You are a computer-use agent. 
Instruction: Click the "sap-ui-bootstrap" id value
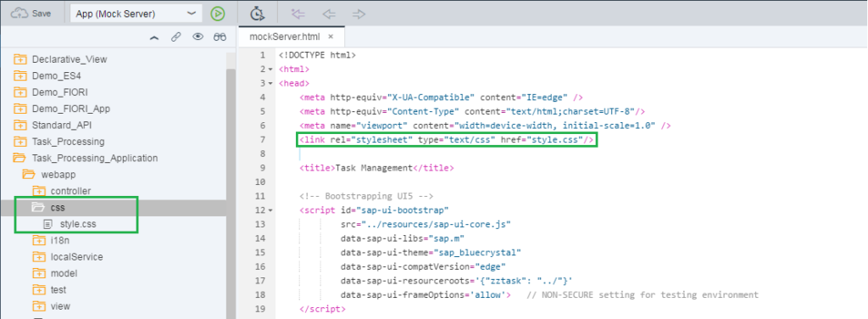pos(403,210)
